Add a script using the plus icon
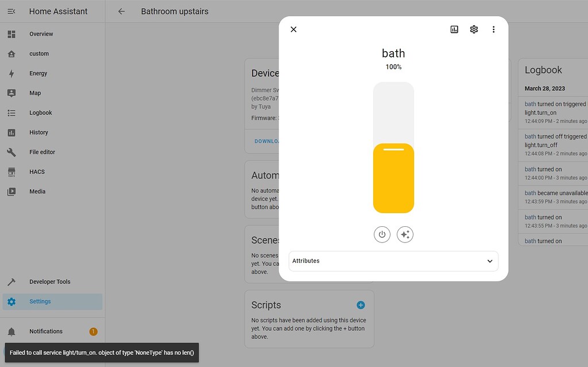Screen dimensions: 588x367 (x=361, y=305)
